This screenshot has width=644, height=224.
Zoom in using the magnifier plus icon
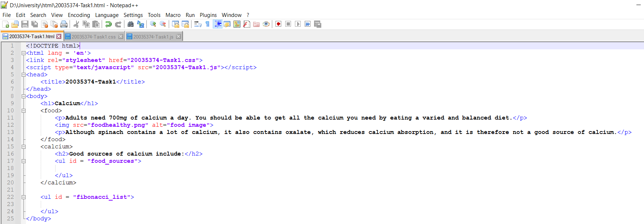[x=153, y=24]
